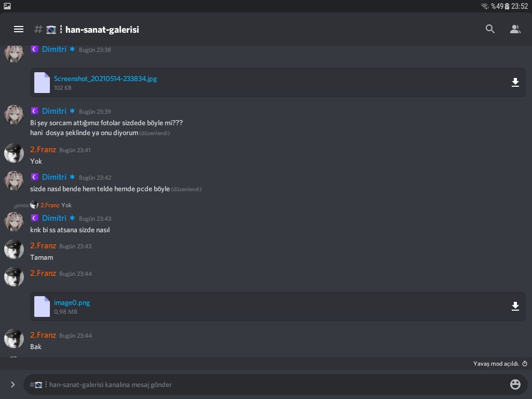The image size is (532, 399).
Task: Click the jpg file icon in attachment
Action: tap(42, 83)
